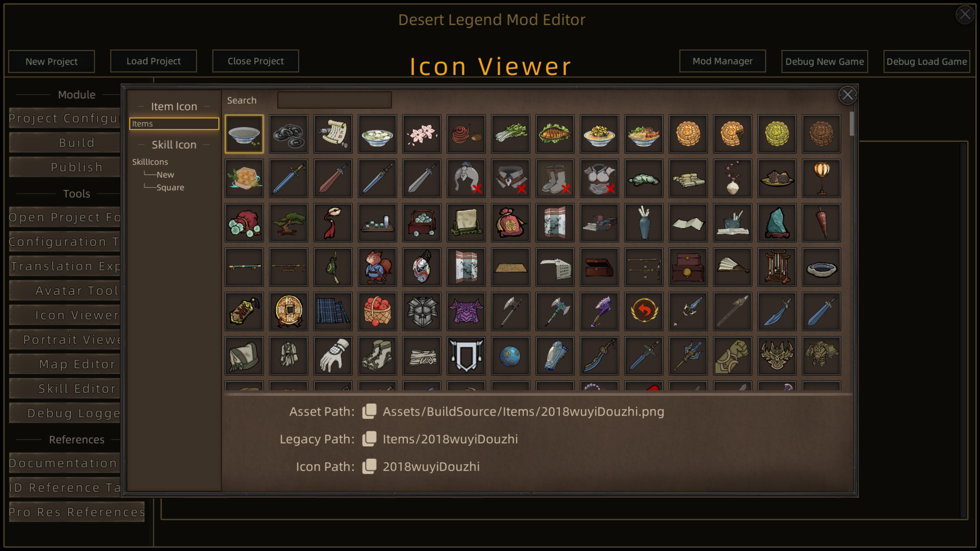Select the pink cherry blossom item icon
This screenshot has width=980, height=551.
click(x=421, y=134)
